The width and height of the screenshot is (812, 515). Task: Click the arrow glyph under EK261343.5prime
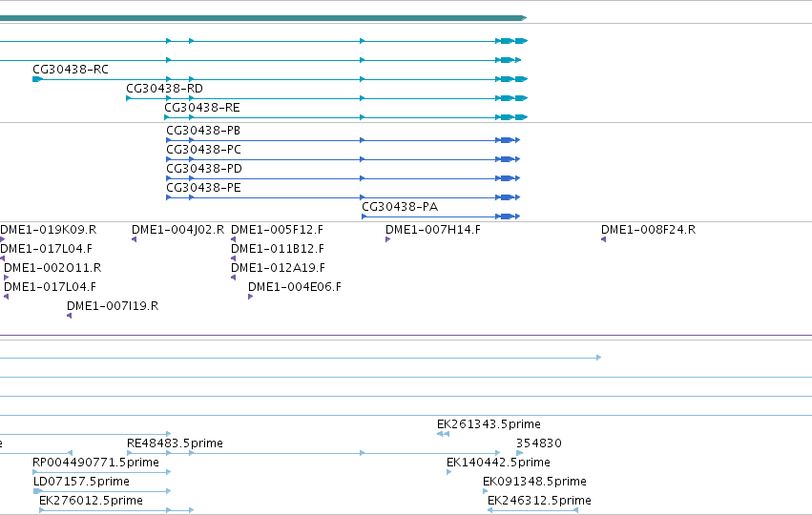(444, 434)
